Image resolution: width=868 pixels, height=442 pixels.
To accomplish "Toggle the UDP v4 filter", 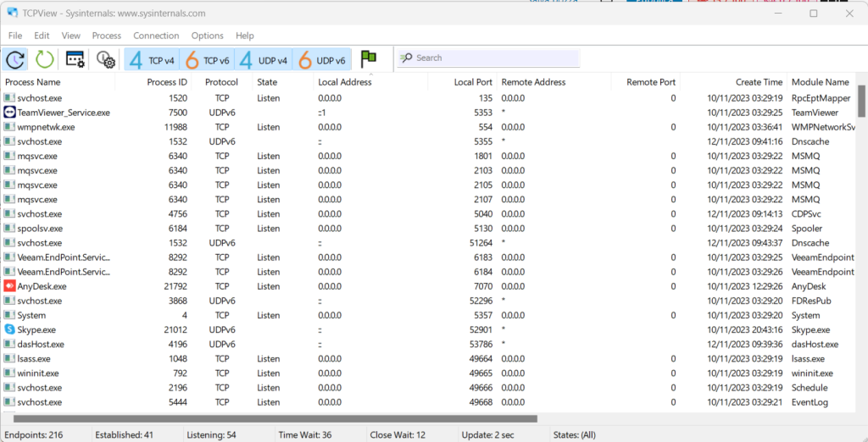I will point(264,59).
